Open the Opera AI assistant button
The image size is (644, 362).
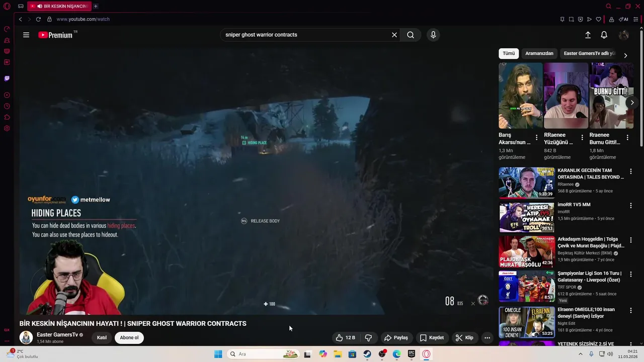point(624,19)
